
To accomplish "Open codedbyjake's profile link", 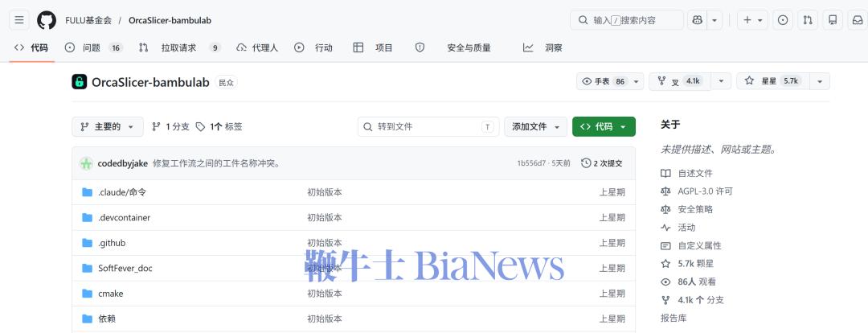I will (x=122, y=163).
